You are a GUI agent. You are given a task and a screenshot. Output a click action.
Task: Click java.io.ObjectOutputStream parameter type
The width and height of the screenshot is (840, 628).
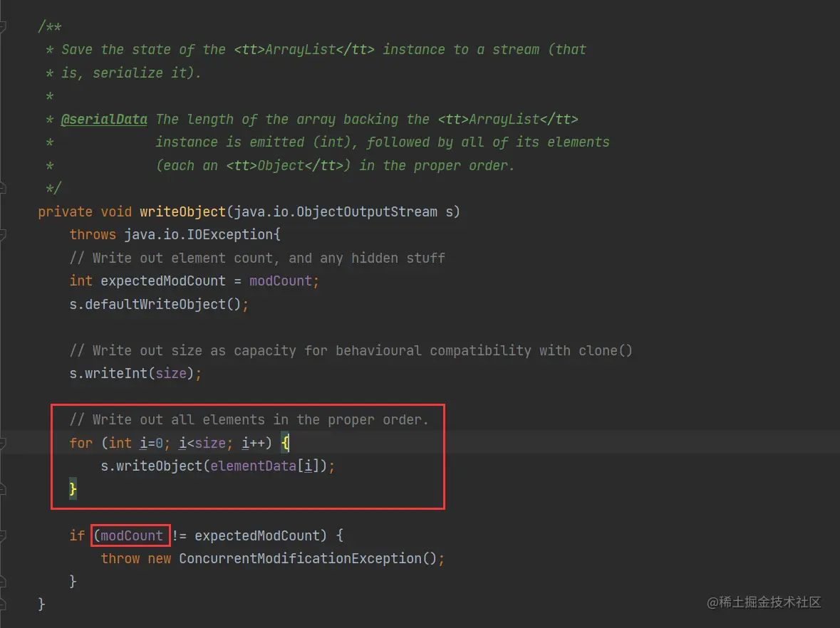pyautogui.click(x=336, y=211)
